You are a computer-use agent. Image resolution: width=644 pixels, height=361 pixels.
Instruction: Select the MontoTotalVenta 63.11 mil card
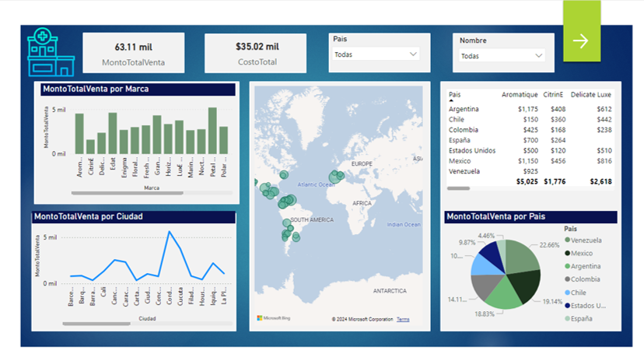pos(133,53)
